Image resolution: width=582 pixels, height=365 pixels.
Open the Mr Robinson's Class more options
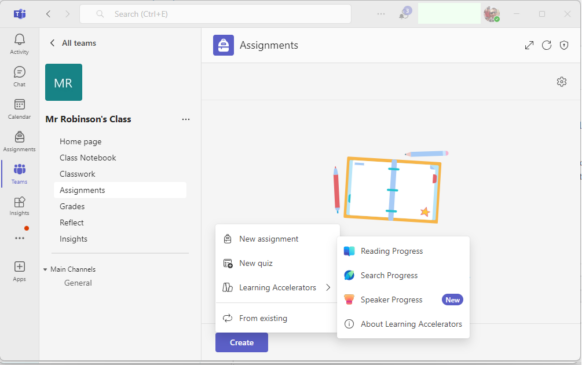[x=186, y=119]
